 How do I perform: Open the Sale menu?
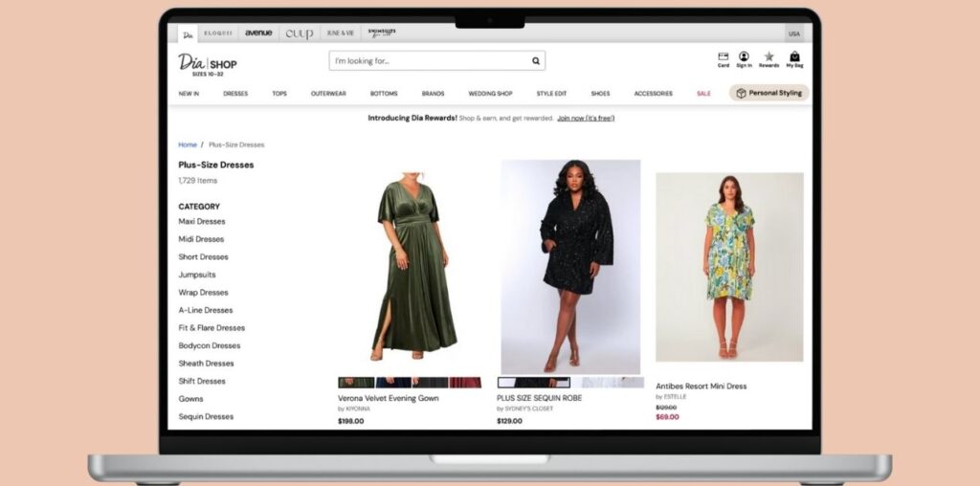point(703,94)
